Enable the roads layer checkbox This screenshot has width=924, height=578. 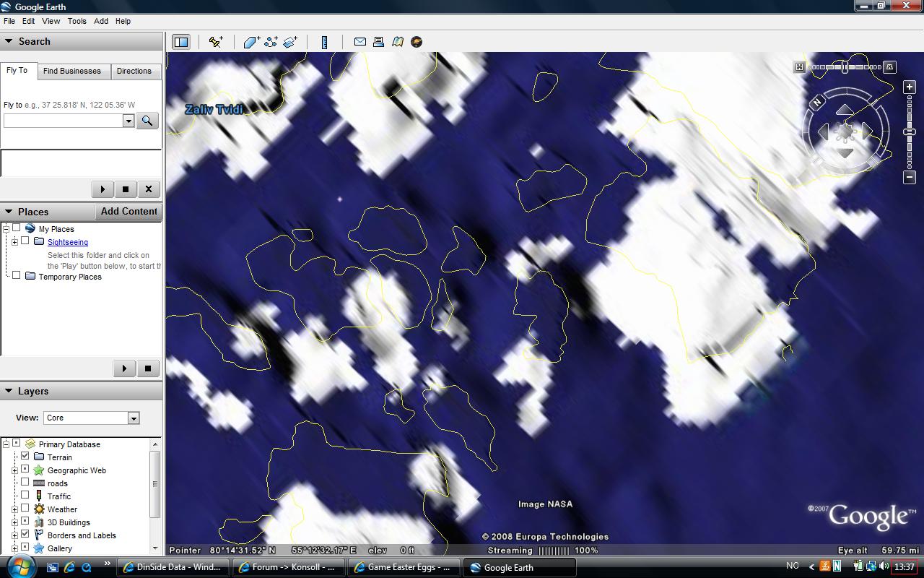click(25, 483)
